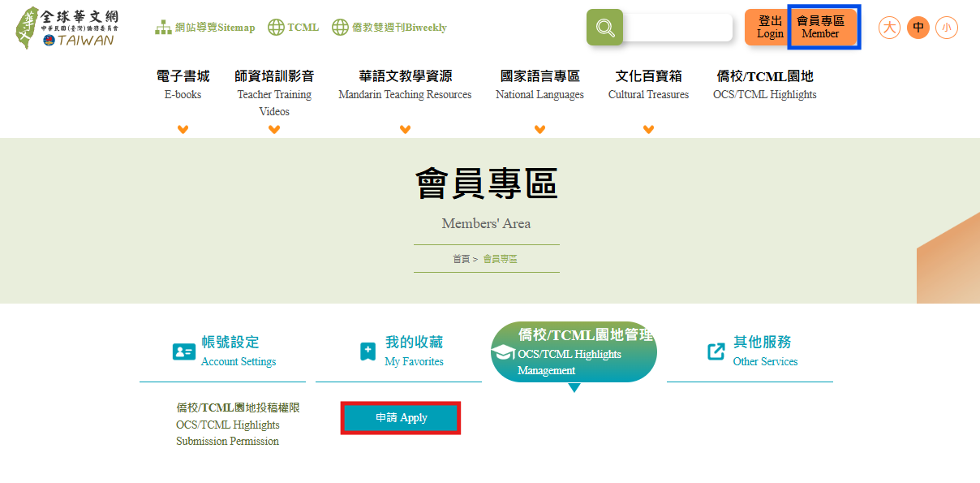Expand the 電子書城 E-books dropdown chevron
The height and width of the screenshot is (483, 980).
click(183, 128)
